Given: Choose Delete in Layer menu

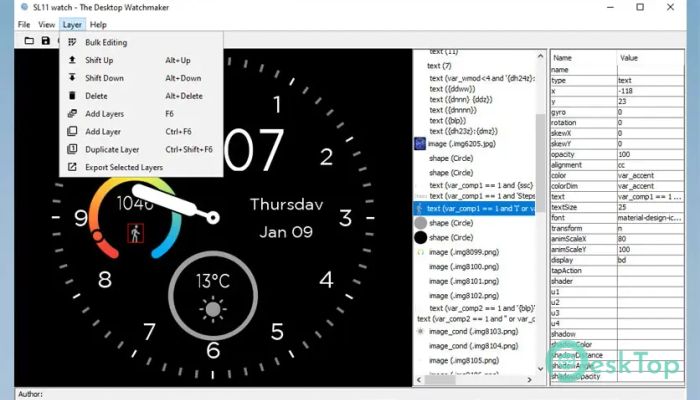Looking at the screenshot, I should click(x=141, y=96).
